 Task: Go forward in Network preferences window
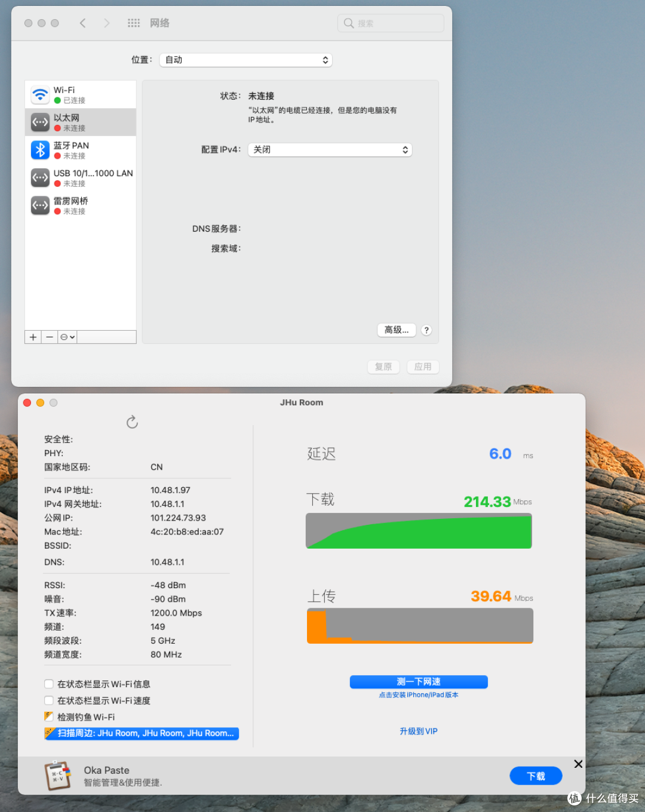106,23
